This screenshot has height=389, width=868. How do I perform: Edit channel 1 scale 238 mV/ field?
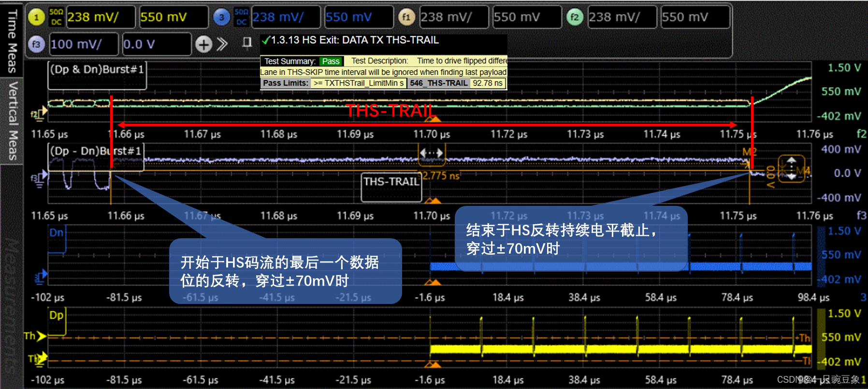(x=101, y=17)
